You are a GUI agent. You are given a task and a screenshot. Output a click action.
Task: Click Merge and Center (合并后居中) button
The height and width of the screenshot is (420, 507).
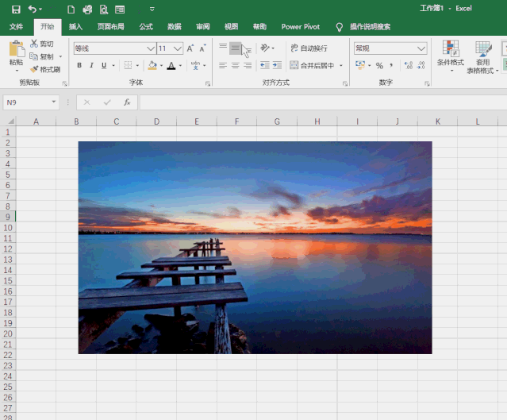(311, 65)
